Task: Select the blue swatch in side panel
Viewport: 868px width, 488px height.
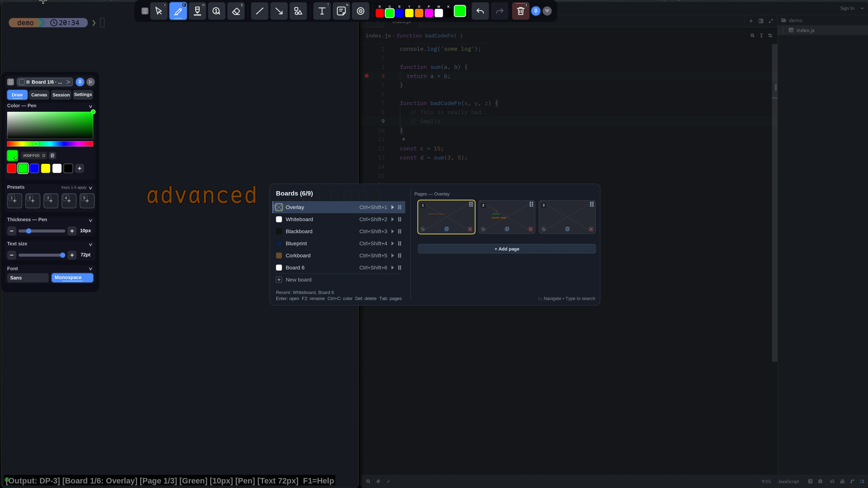Action: pos(34,168)
